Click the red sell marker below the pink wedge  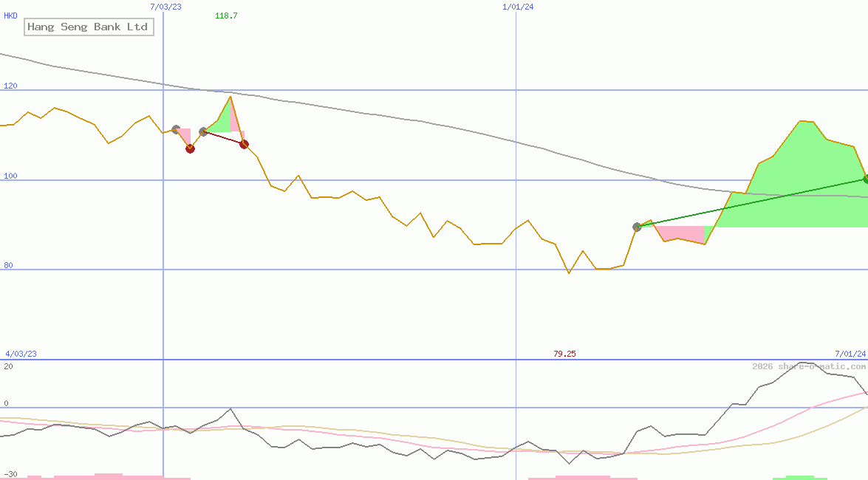(x=190, y=148)
